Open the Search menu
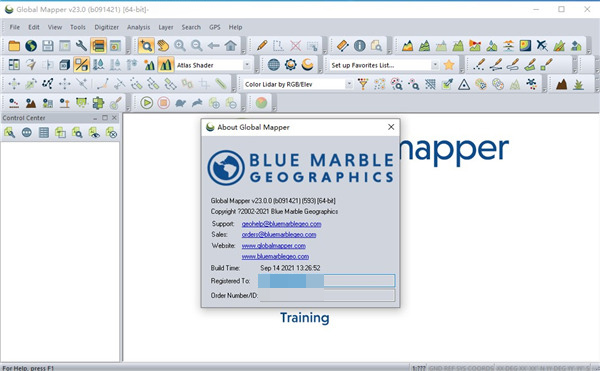600x371 pixels. click(x=191, y=27)
